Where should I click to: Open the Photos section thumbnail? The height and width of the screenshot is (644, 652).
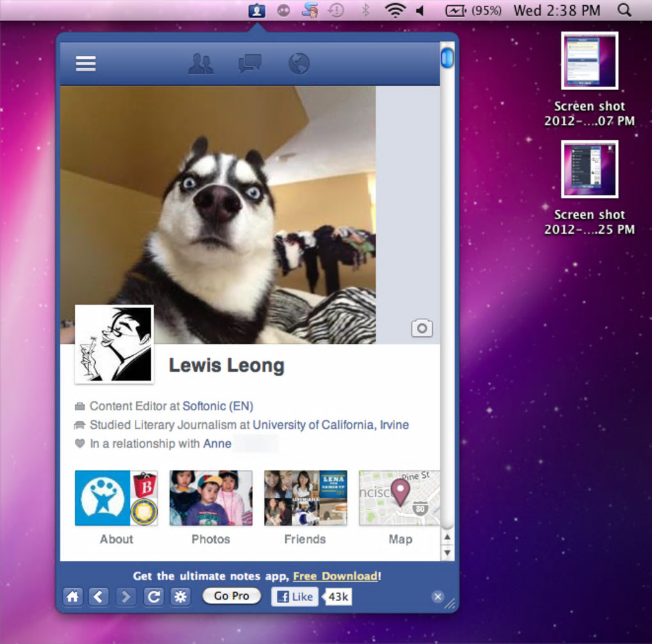click(x=211, y=498)
